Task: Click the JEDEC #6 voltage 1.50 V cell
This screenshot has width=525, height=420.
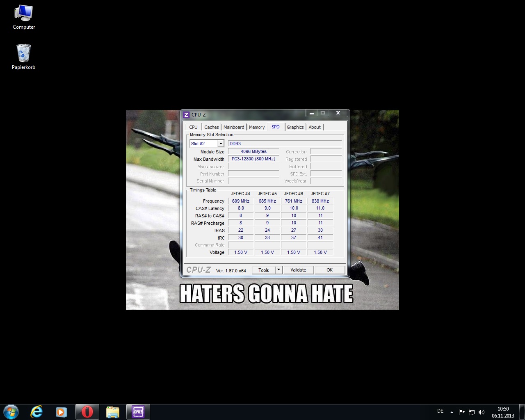Action: (294, 252)
